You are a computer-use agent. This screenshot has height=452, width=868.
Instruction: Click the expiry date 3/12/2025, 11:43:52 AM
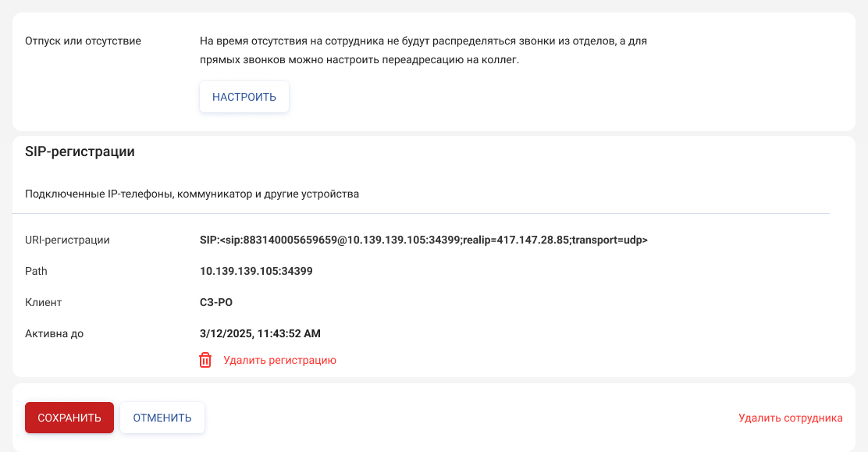260,333
